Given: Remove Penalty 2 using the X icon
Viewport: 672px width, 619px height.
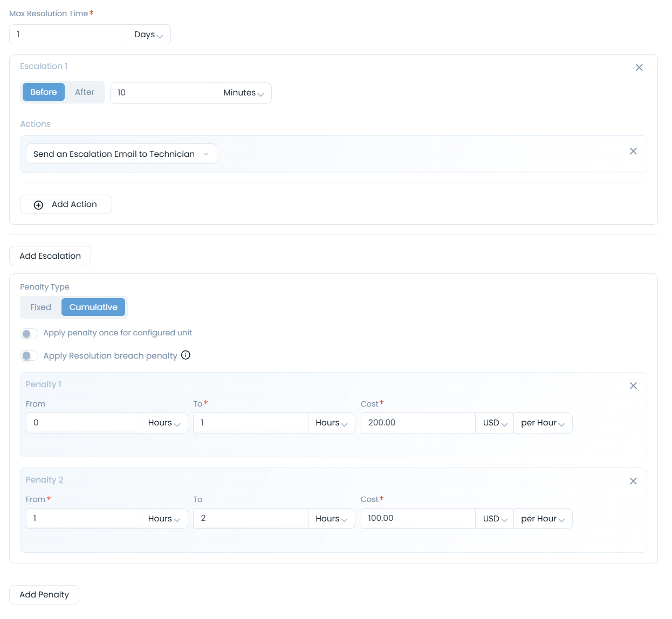Looking at the screenshot, I should (x=633, y=481).
